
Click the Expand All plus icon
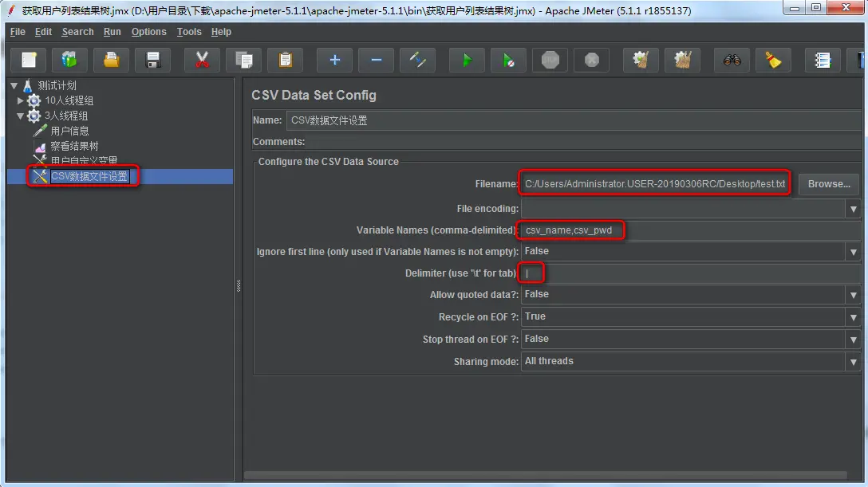(334, 60)
